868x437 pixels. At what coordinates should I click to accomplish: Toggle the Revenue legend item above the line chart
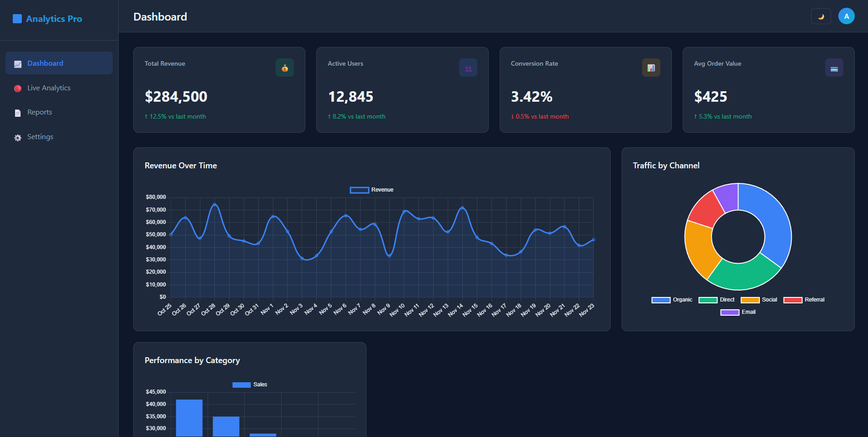click(371, 190)
